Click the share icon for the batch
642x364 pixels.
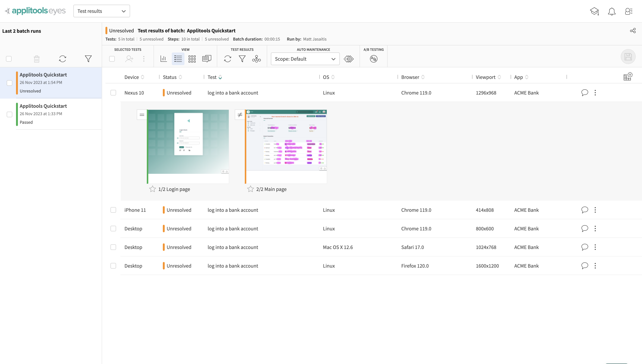tap(633, 31)
